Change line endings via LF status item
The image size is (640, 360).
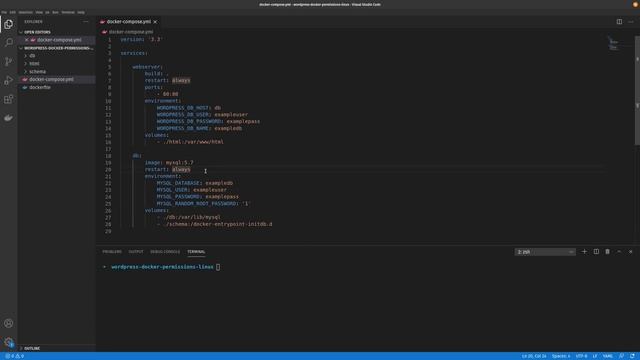pyautogui.click(x=595, y=356)
